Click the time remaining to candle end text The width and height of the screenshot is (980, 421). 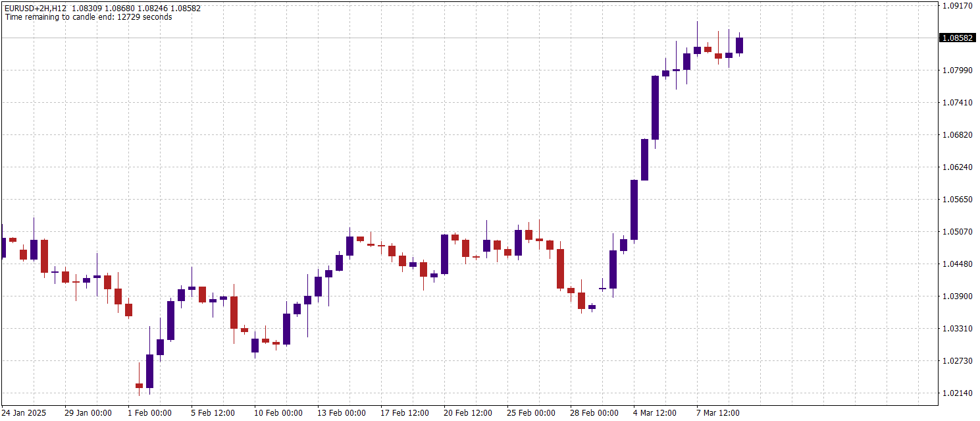click(89, 17)
